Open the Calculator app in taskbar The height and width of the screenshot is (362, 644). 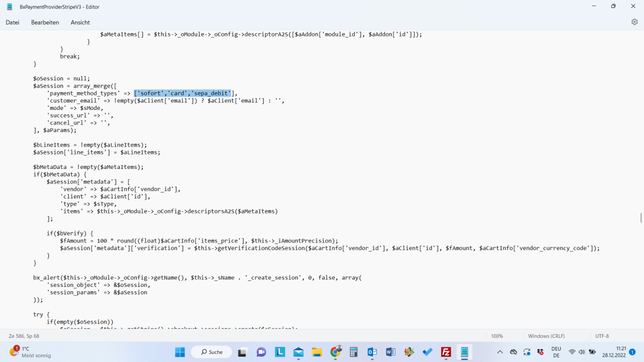click(x=354, y=352)
